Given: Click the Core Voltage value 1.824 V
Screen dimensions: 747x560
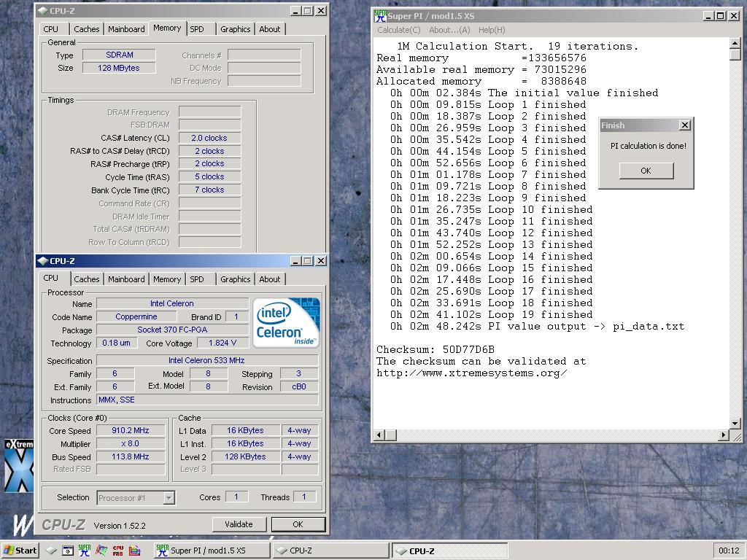Looking at the screenshot, I should pos(222,343).
